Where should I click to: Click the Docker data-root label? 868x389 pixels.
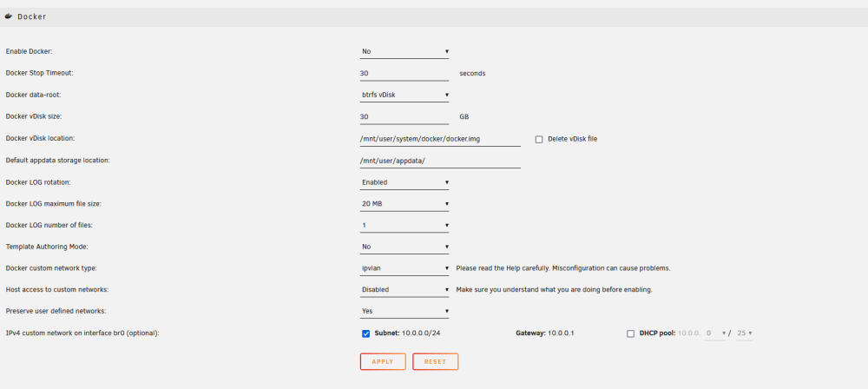pyautogui.click(x=33, y=95)
